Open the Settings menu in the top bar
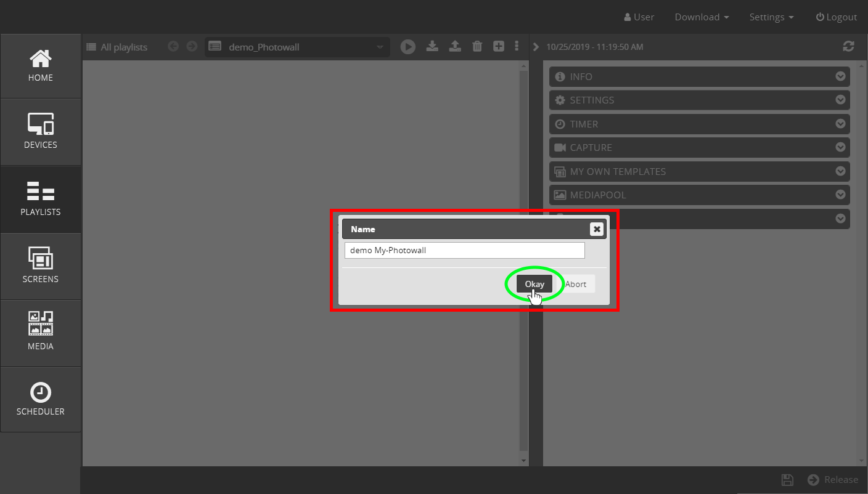This screenshot has height=494, width=868. pos(771,17)
